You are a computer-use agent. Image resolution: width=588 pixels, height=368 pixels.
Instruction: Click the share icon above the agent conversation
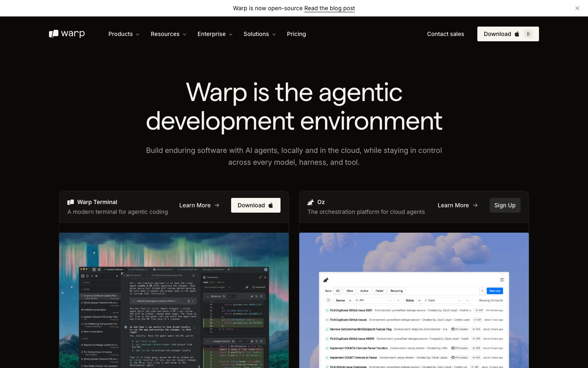click(x=193, y=275)
